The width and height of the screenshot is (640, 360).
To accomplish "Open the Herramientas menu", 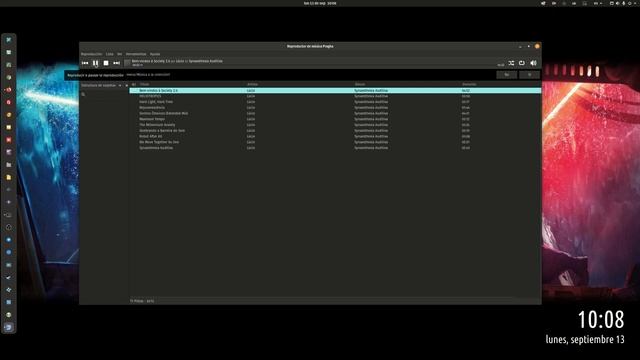I will pyautogui.click(x=136, y=54).
